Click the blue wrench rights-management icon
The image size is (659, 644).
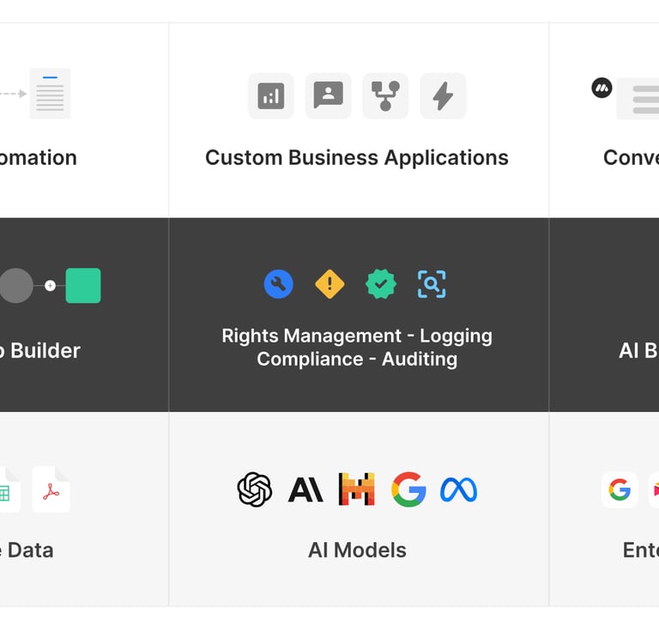(279, 284)
